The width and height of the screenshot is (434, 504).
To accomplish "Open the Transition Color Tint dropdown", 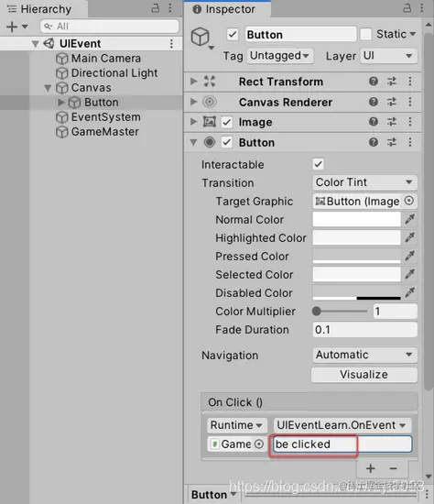I will coord(365,182).
